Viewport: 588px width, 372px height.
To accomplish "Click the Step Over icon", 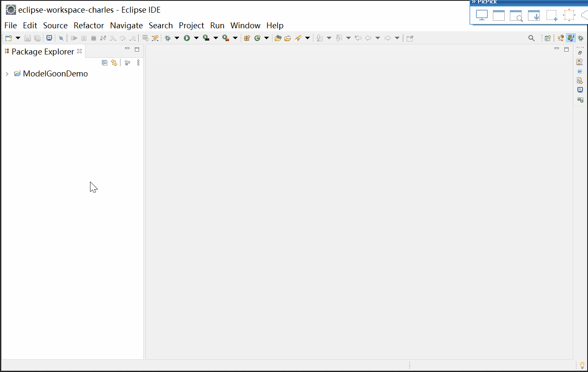I will (x=123, y=38).
